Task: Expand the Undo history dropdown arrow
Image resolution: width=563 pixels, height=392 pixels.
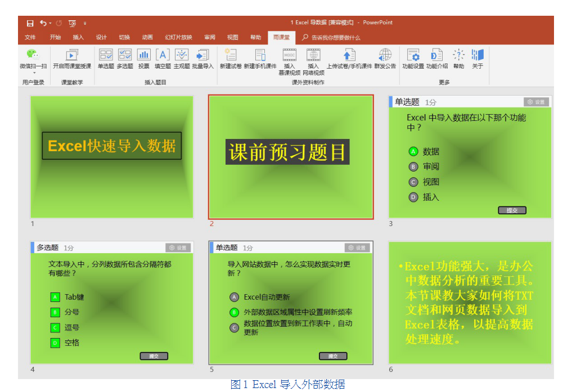Action: 50,23
